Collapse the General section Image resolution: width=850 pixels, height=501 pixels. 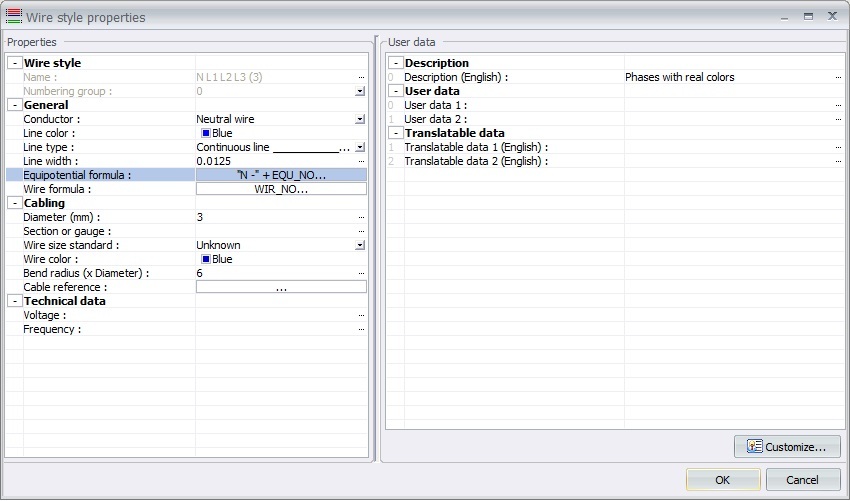point(14,105)
